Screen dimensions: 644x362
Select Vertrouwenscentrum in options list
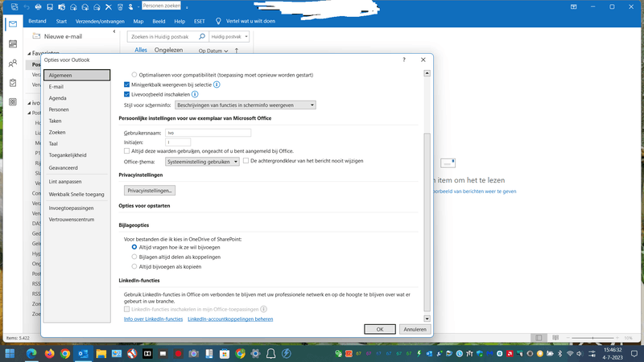(x=76, y=220)
